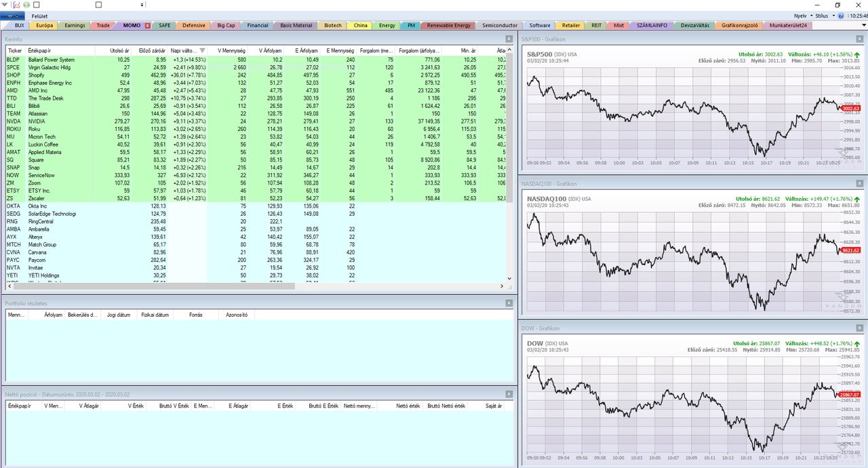Viewport: 868px width, 468px height.
Task: Close the Portfolio részletes panel
Action: [x=509, y=303]
